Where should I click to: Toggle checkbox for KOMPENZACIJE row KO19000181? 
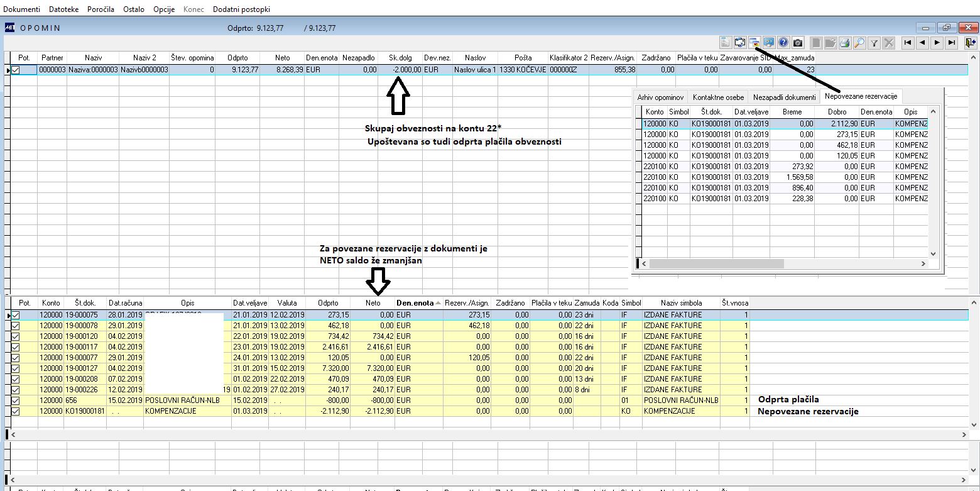point(16,411)
